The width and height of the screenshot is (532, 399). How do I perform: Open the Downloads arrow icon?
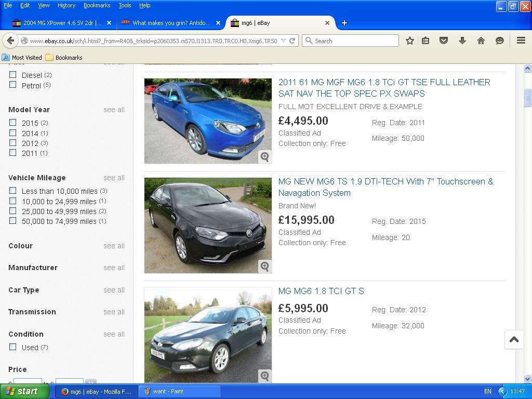(x=462, y=41)
